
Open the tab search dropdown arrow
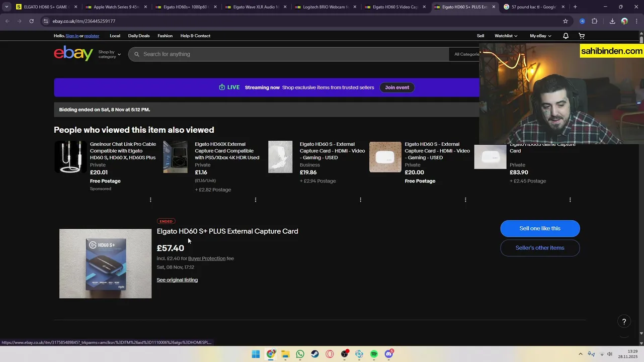pyautogui.click(x=7, y=7)
